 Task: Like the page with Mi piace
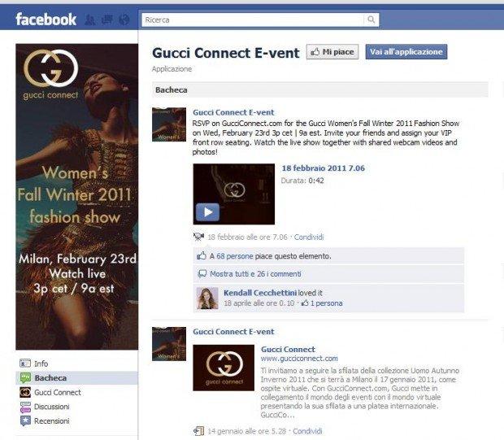pyautogui.click(x=332, y=52)
